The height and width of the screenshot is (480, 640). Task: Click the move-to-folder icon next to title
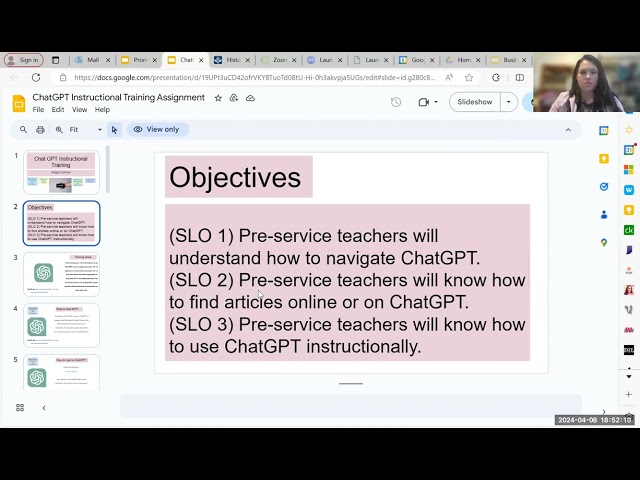pyautogui.click(x=234, y=98)
